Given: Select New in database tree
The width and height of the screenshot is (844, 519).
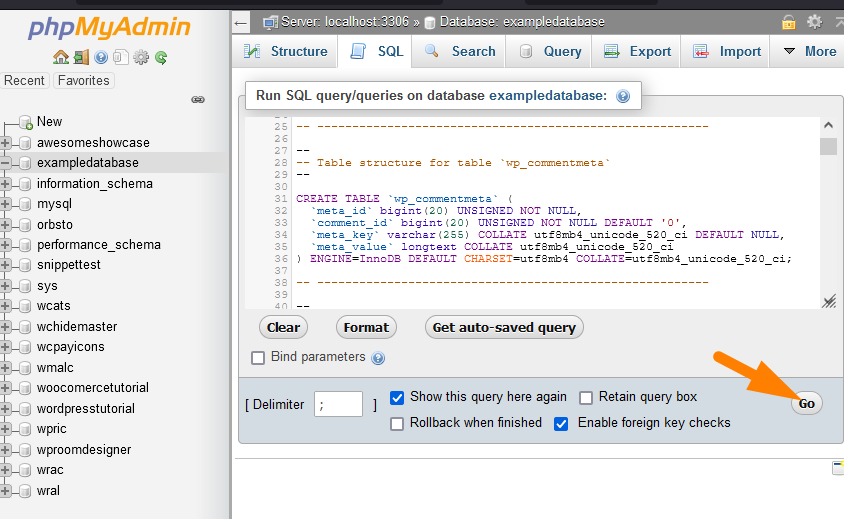Looking at the screenshot, I should [x=49, y=122].
